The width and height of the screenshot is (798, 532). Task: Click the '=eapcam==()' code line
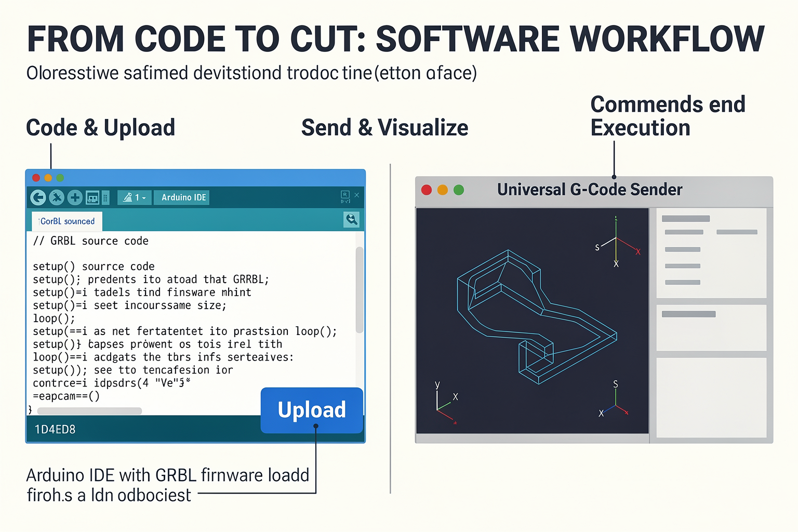tap(66, 396)
